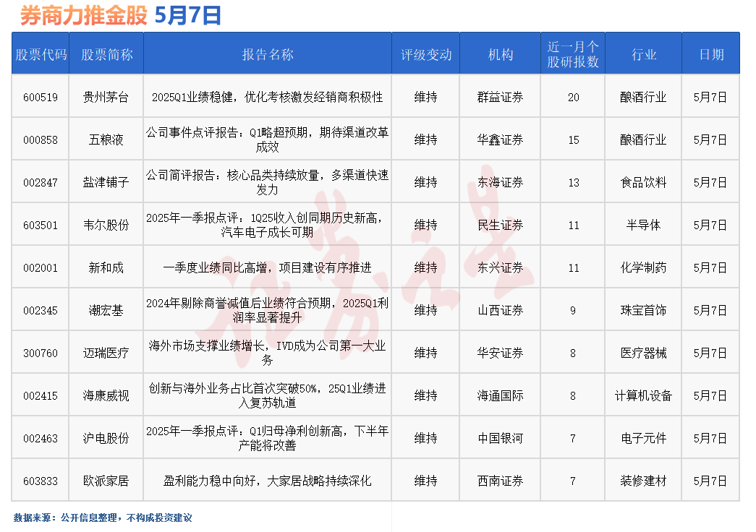Click the 装修建材 industry cell
Viewport: 756px width, 532px height.
pyautogui.click(x=644, y=481)
